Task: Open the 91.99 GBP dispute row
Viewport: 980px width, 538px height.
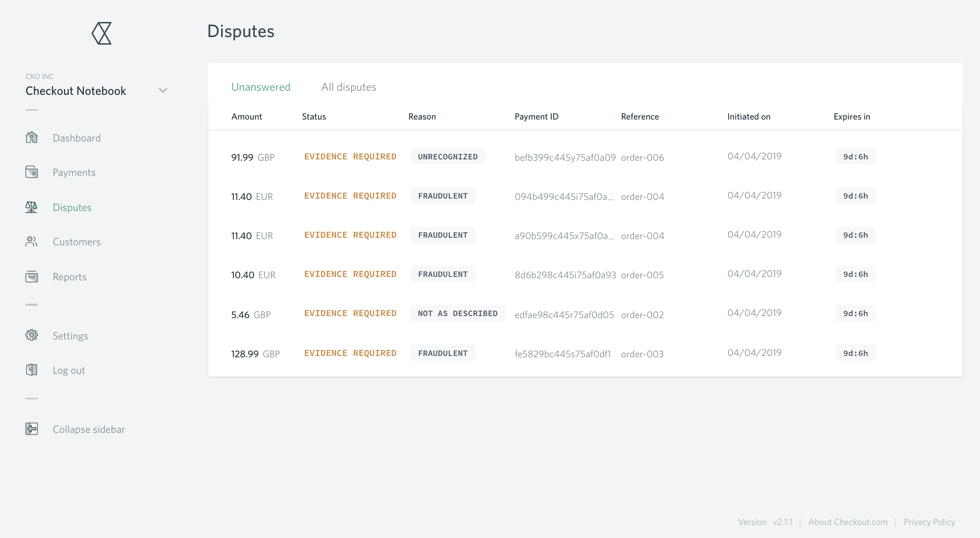Action: 586,157
